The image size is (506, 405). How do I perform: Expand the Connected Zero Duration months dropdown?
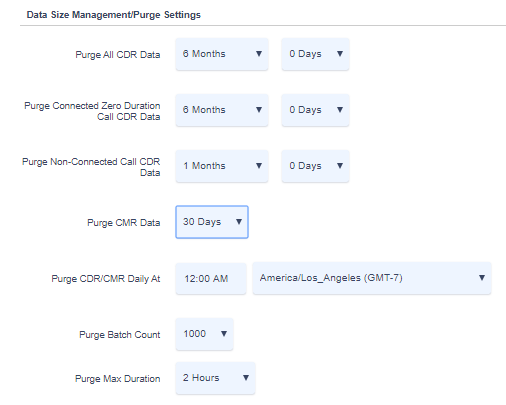(222, 110)
